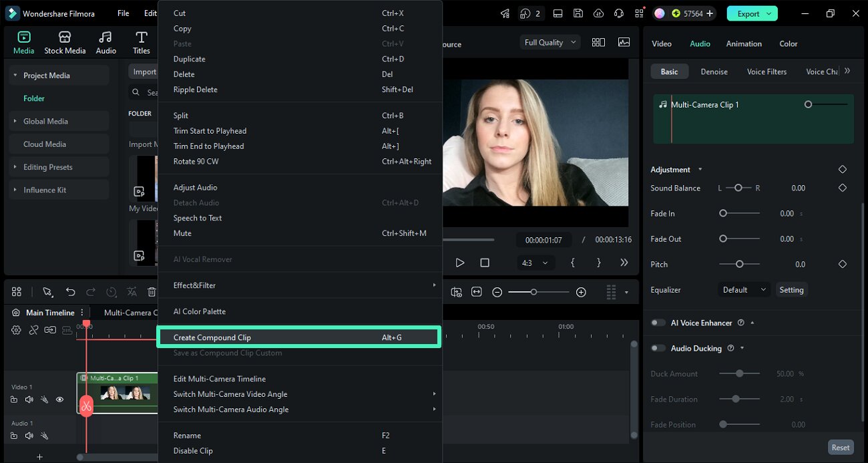Toggle the AI Voice Enhancer switch
This screenshot has height=463, width=868.
tap(658, 323)
